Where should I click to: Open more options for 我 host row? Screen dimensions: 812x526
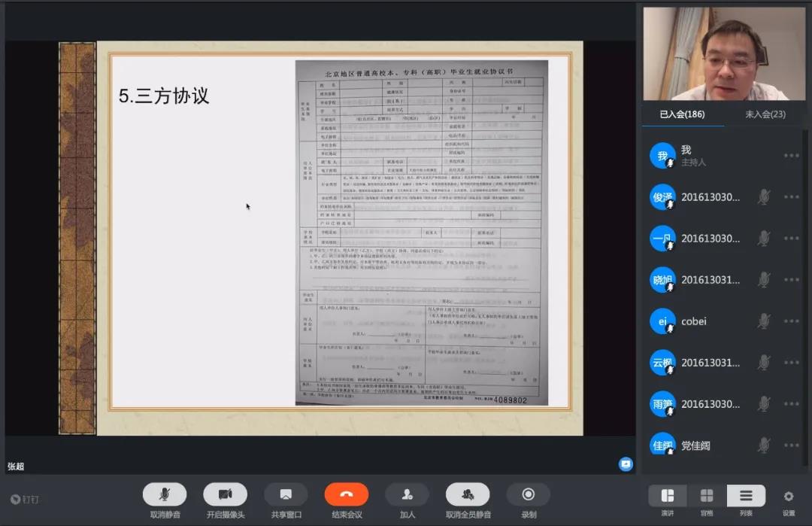791,156
